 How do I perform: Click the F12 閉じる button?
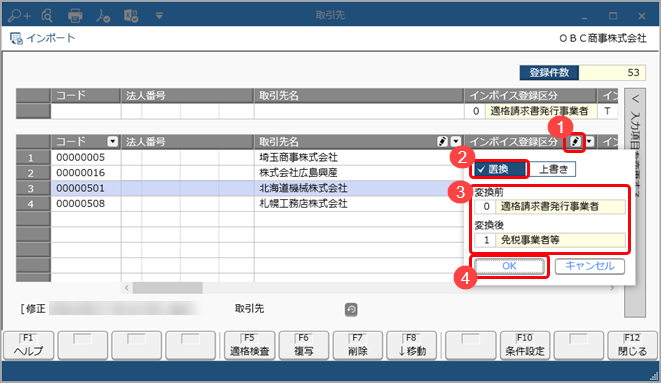point(632,345)
